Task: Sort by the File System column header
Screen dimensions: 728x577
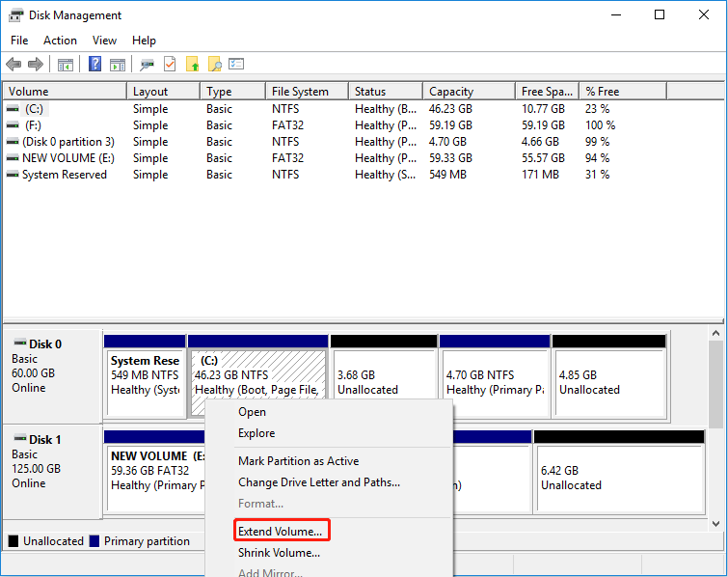Action: pos(308,92)
